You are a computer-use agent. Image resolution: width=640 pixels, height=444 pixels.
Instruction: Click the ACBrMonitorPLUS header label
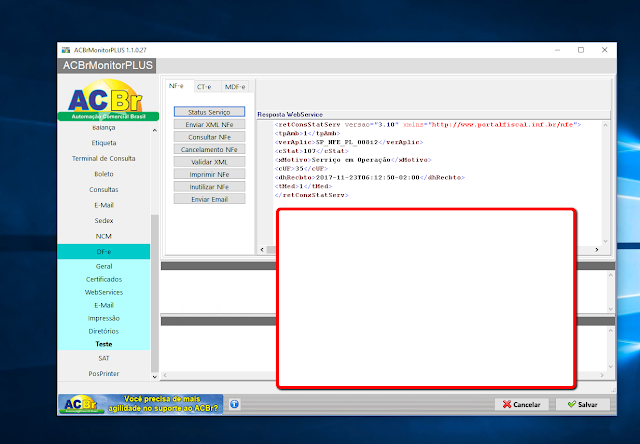click(107, 65)
